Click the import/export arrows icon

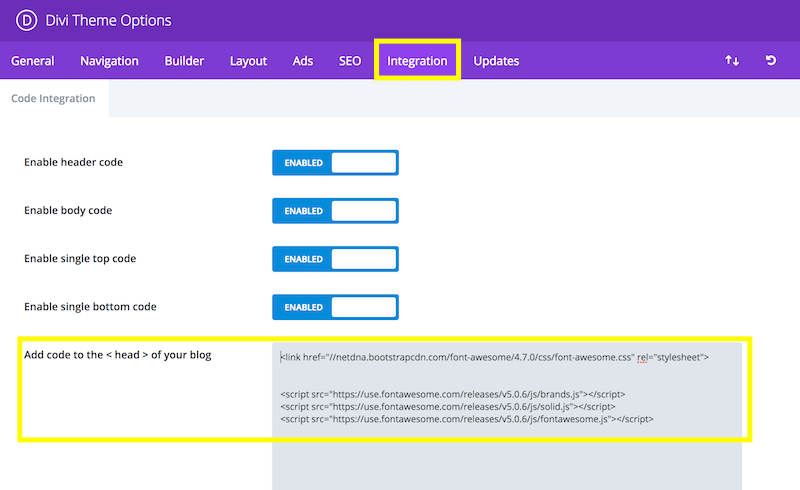(732, 61)
